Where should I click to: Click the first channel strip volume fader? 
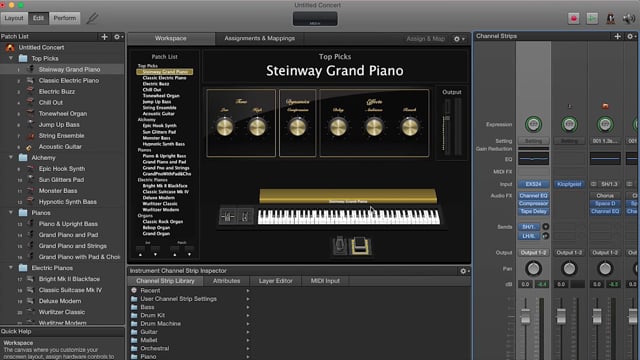[525, 316]
